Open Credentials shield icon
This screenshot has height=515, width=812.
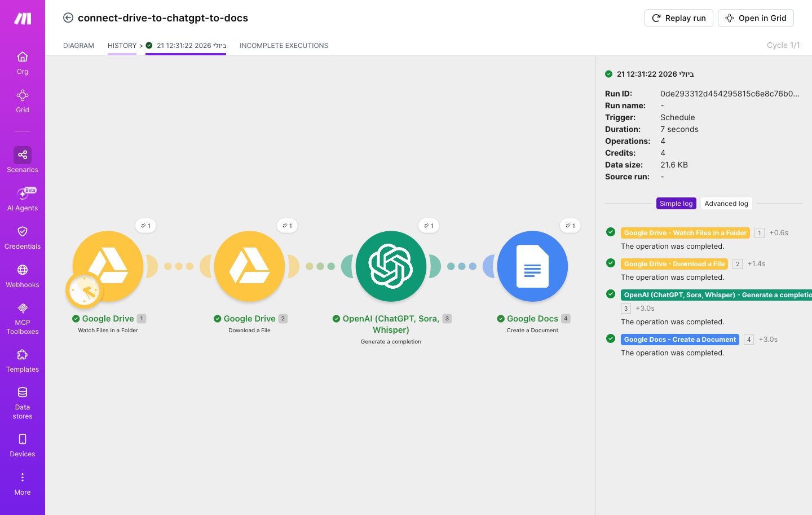(23, 231)
